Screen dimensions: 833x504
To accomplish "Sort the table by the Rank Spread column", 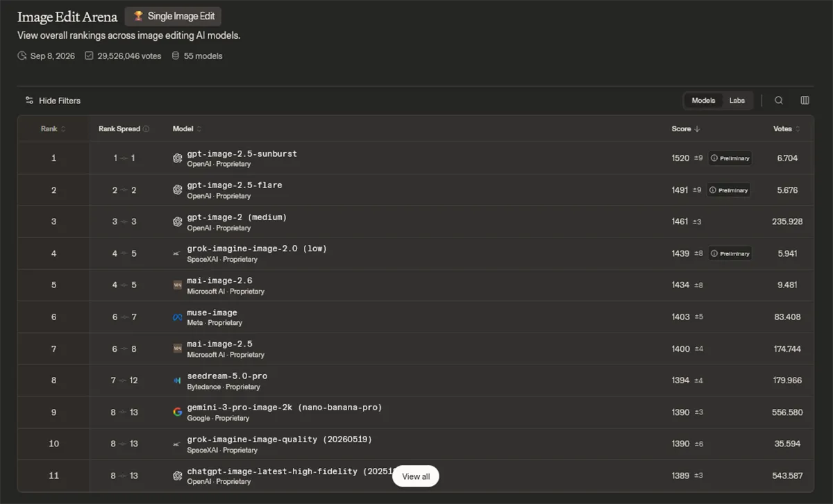I will click(119, 129).
